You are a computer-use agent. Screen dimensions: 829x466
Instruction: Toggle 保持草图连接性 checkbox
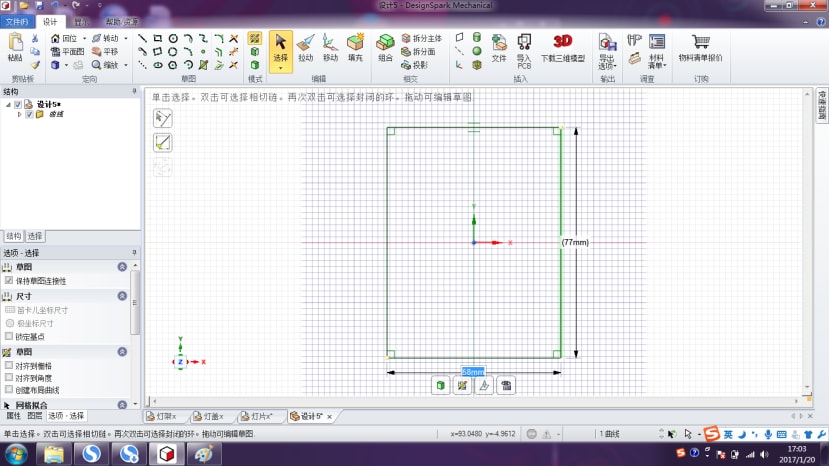(9, 280)
